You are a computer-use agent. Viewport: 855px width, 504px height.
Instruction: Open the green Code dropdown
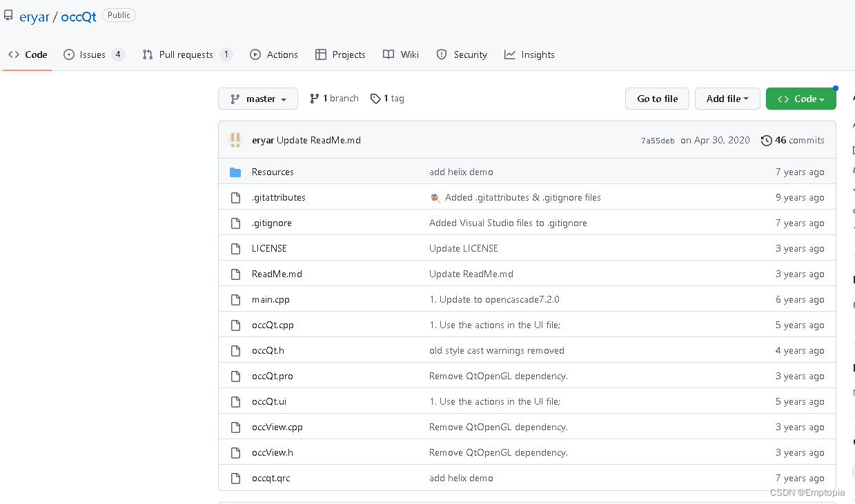click(x=800, y=99)
